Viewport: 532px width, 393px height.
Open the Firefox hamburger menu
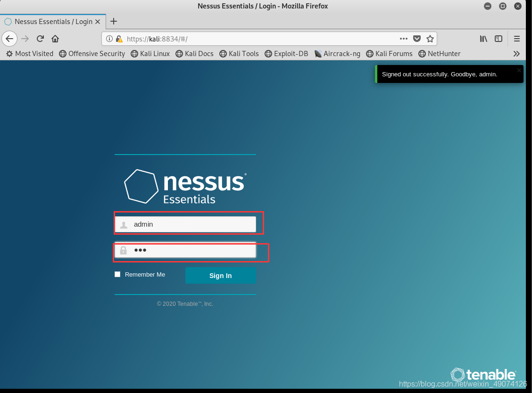(x=517, y=39)
